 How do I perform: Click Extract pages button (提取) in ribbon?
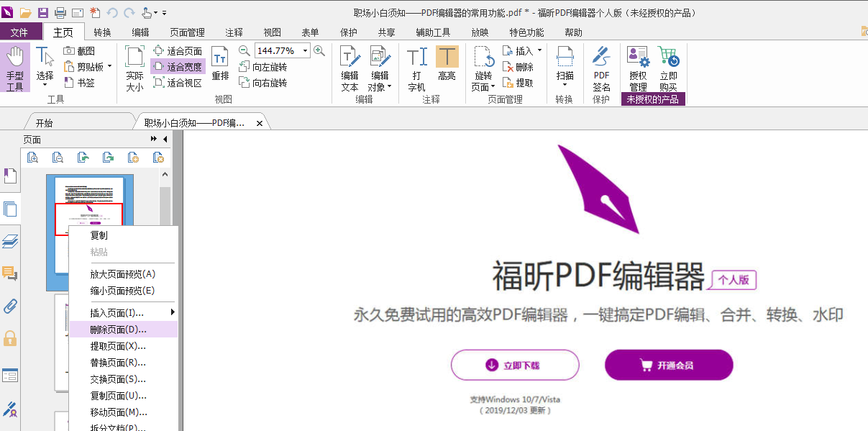tap(518, 83)
